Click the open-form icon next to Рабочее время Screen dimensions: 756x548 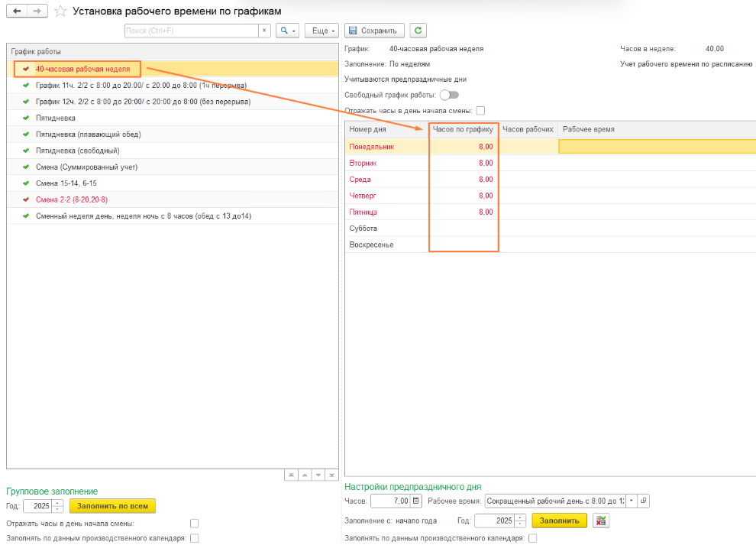coord(643,501)
